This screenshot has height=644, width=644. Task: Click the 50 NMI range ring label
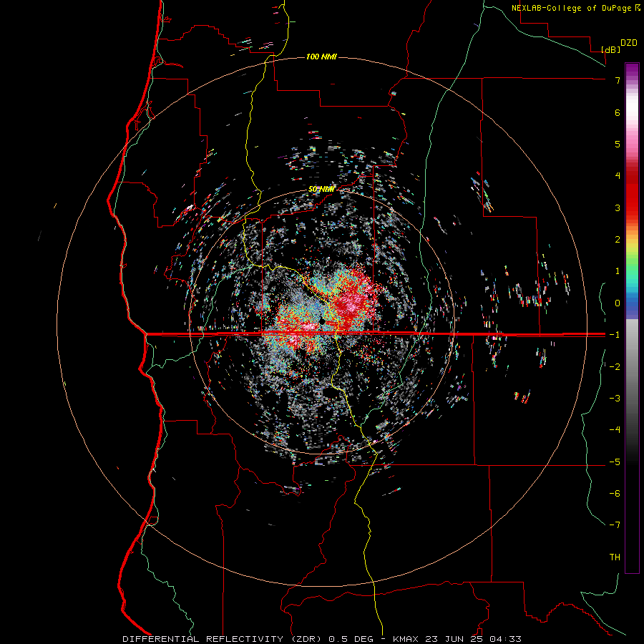click(321, 190)
